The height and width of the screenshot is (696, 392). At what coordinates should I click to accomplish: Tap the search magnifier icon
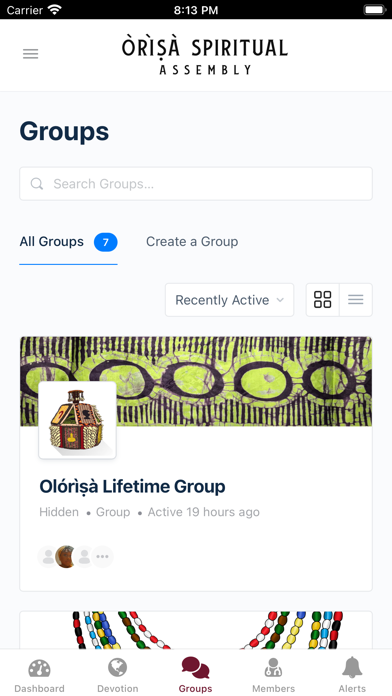click(x=37, y=184)
